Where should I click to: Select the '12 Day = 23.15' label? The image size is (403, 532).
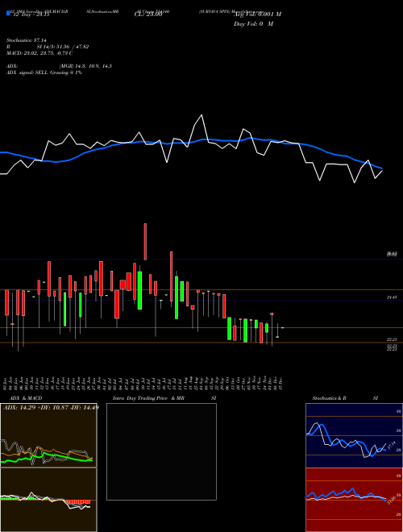pos(31,15)
